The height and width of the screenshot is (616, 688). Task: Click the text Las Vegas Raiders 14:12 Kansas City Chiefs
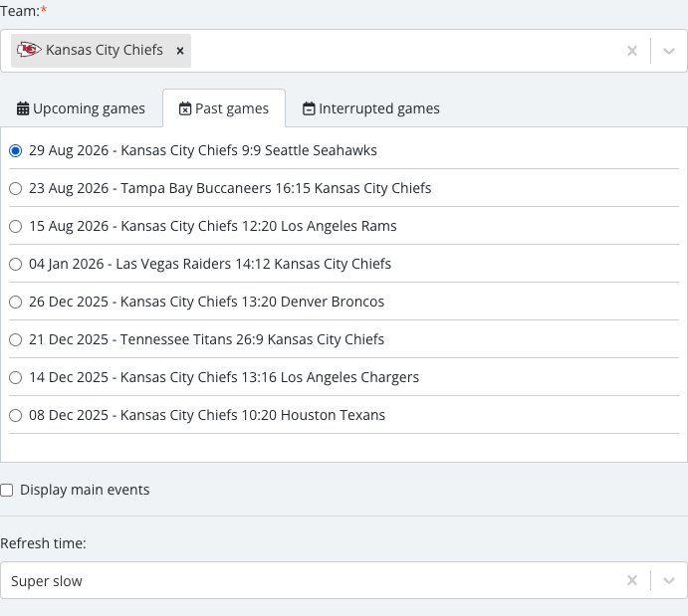pos(253,264)
